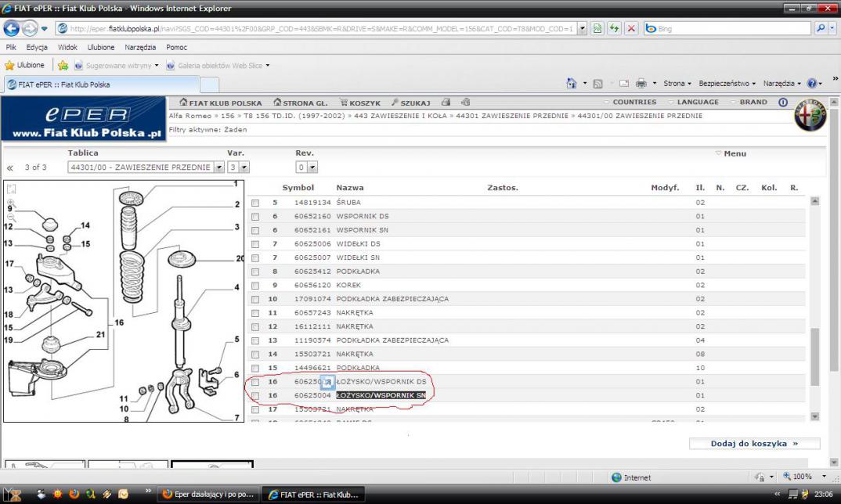841x504 pixels.
Task: Click the fit-to-frame icon above diagram zoom
Action: point(11,189)
